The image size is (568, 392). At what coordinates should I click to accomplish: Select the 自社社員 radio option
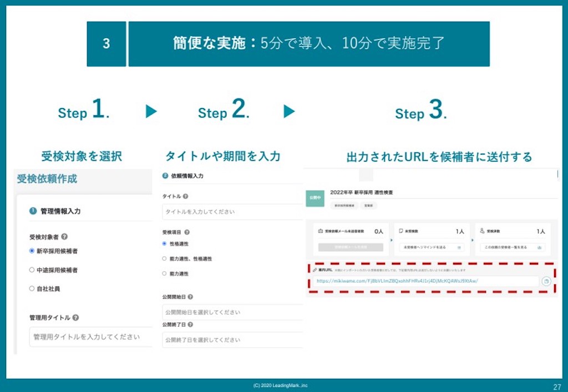point(32,288)
